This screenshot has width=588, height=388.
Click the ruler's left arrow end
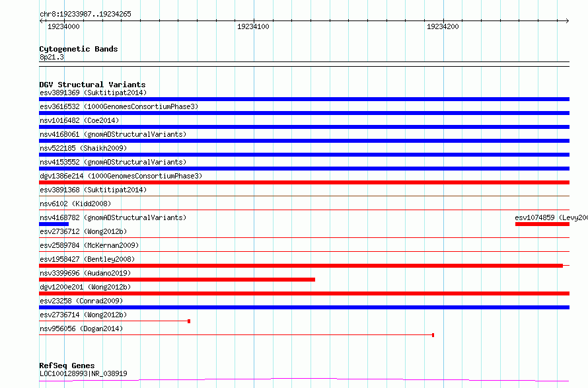[41, 21]
